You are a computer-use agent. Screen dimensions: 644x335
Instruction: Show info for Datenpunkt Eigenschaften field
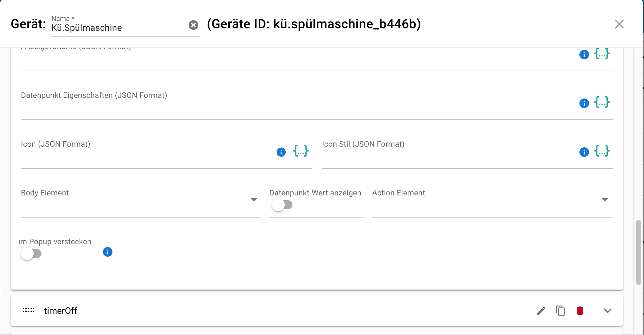tap(584, 103)
